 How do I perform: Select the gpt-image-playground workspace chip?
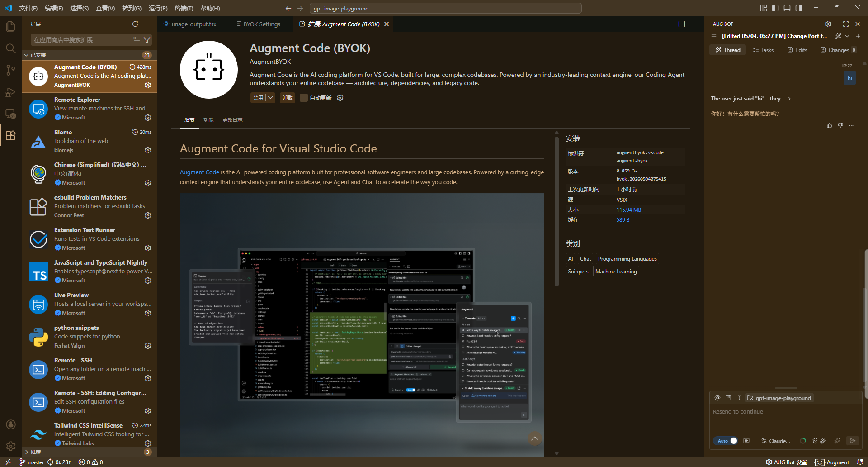click(779, 398)
